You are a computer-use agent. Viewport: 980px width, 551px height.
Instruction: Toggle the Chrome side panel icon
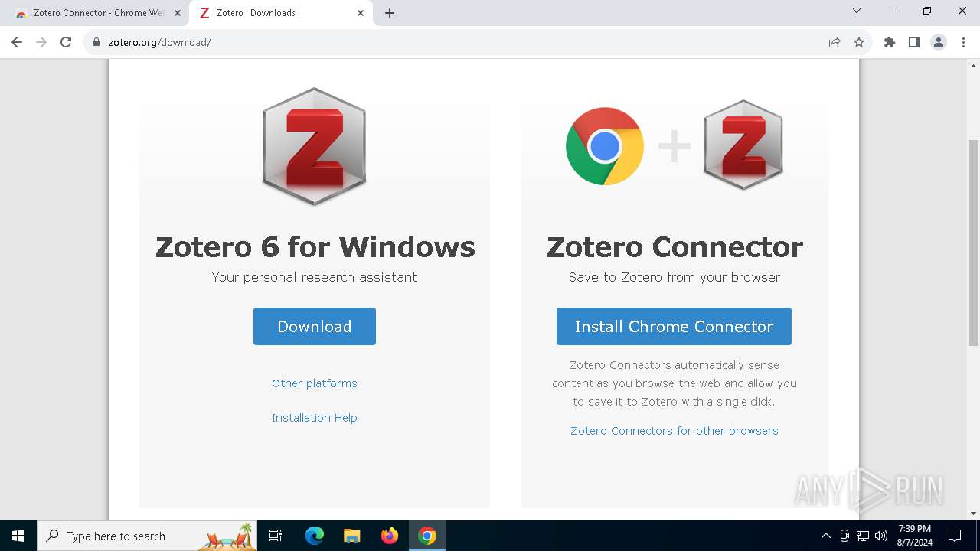click(914, 42)
